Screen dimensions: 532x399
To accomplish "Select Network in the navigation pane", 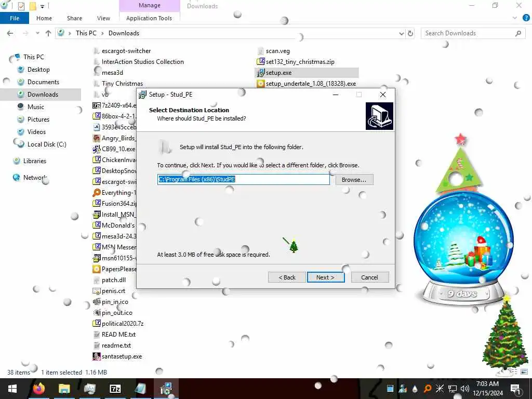I will (35, 178).
